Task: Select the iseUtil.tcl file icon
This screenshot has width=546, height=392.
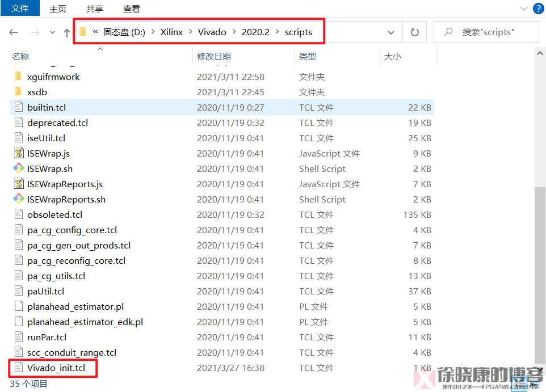Action: 19,137
